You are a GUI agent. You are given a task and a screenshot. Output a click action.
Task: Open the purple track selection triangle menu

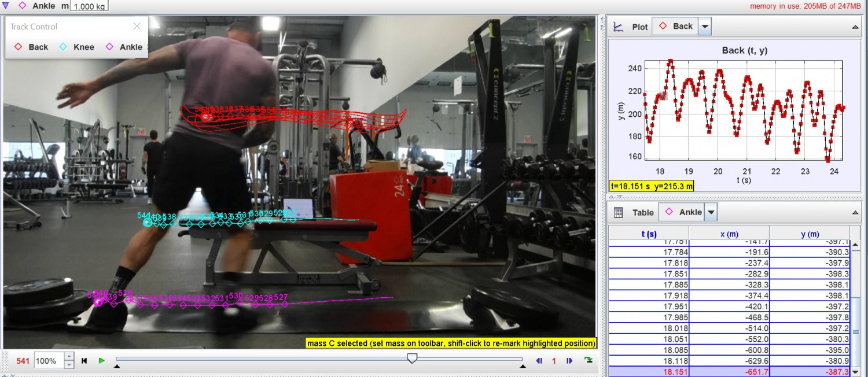pos(6,6)
